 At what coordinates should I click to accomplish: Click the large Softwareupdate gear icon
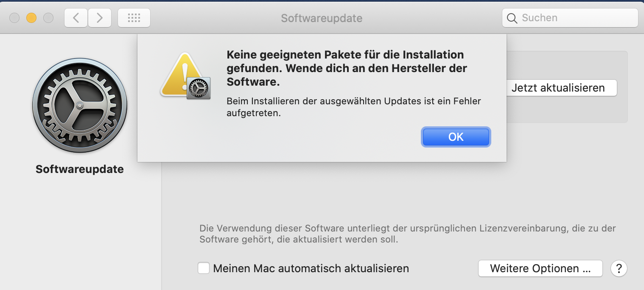[80, 106]
